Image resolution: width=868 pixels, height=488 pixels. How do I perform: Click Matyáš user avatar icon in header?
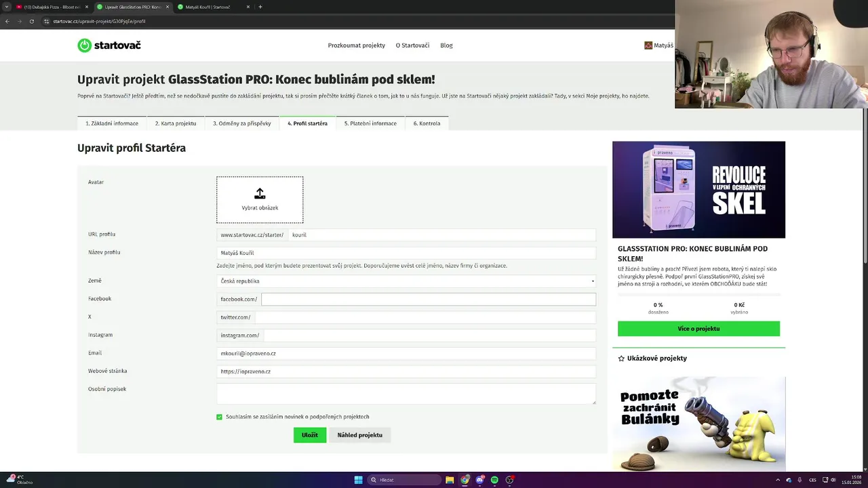coord(648,45)
